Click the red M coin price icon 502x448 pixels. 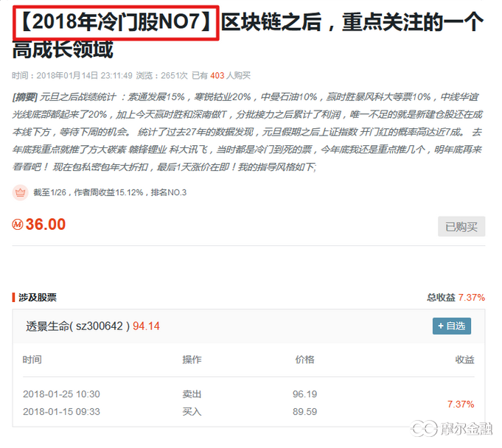tap(18, 224)
